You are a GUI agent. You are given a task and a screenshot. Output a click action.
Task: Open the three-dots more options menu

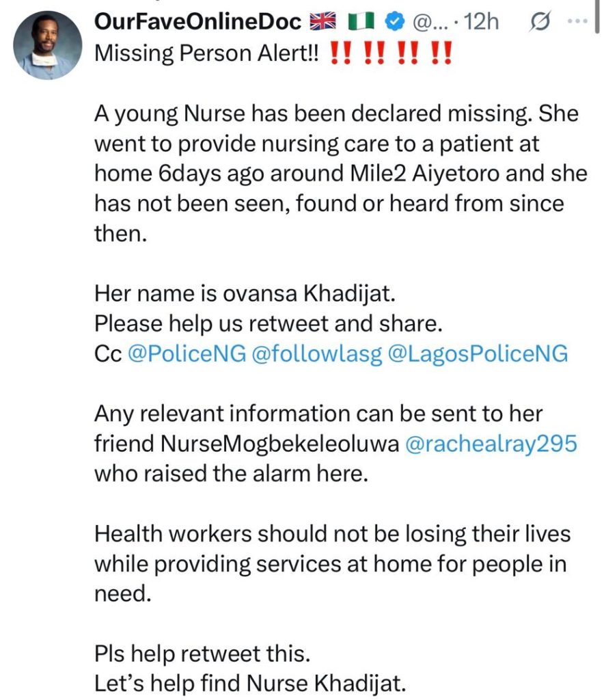(580, 21)
